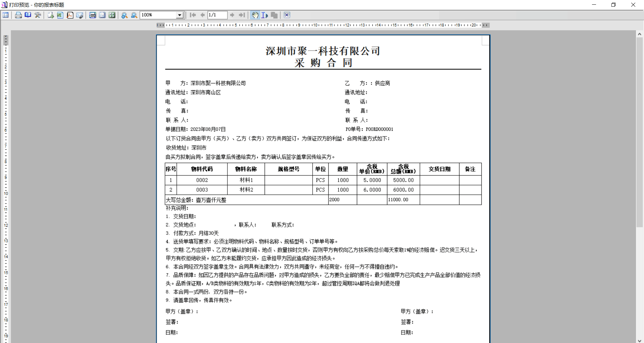Click the Zoom Out magnifier
This screenshot has width=644, height=343.
pyautogui.click(x=134, y=15)
